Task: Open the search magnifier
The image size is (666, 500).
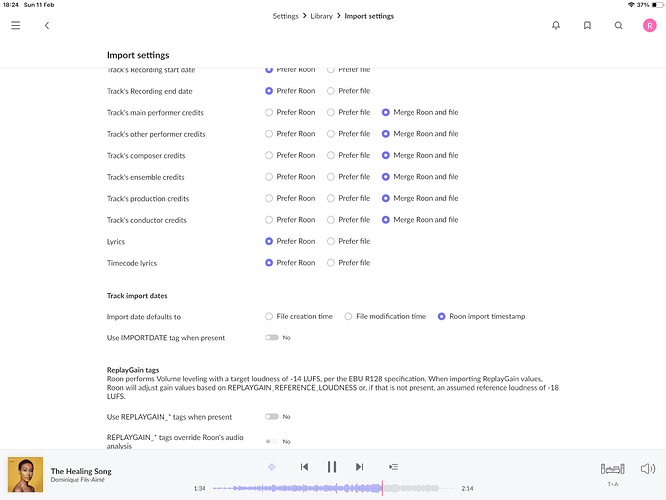Action: click(618, 25)
